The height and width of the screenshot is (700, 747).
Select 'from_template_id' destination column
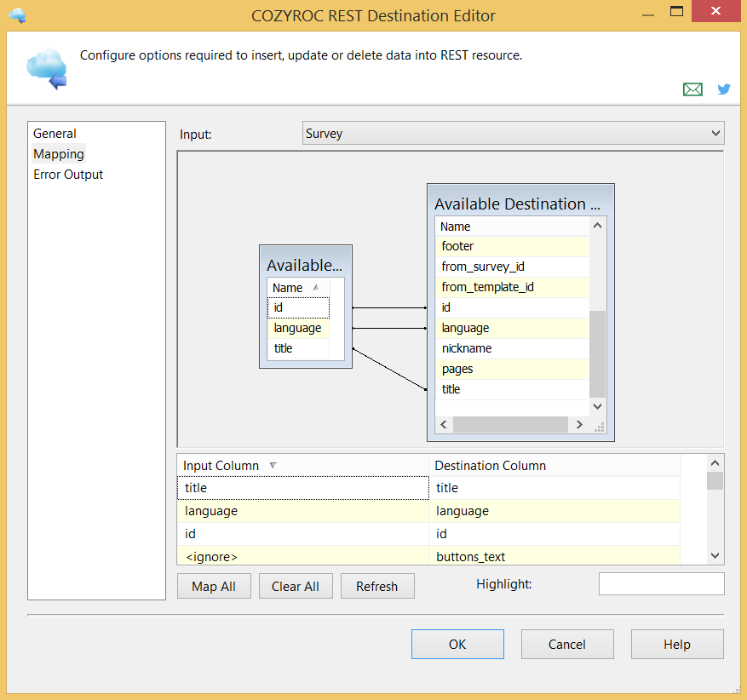click(512, 287)
